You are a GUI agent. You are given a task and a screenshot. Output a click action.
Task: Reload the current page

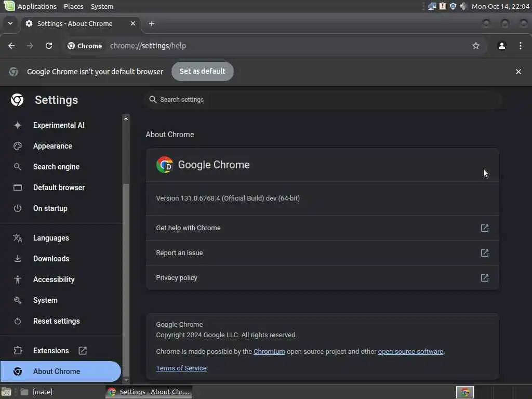[x=49, y=46]
